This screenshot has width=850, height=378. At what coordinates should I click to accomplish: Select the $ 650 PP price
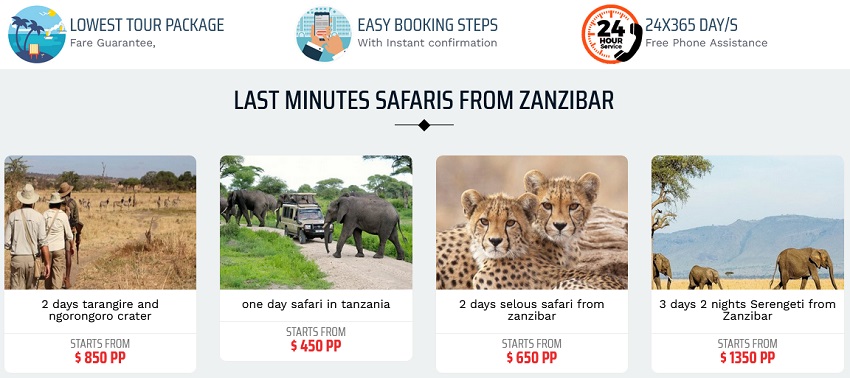[x=532, y=358]
